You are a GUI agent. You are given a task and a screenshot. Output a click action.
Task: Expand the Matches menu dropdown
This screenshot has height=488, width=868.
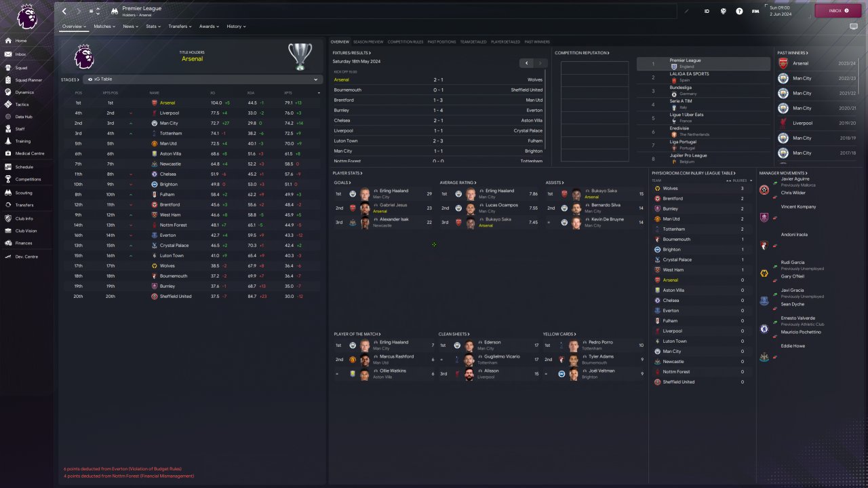[104, 26]
